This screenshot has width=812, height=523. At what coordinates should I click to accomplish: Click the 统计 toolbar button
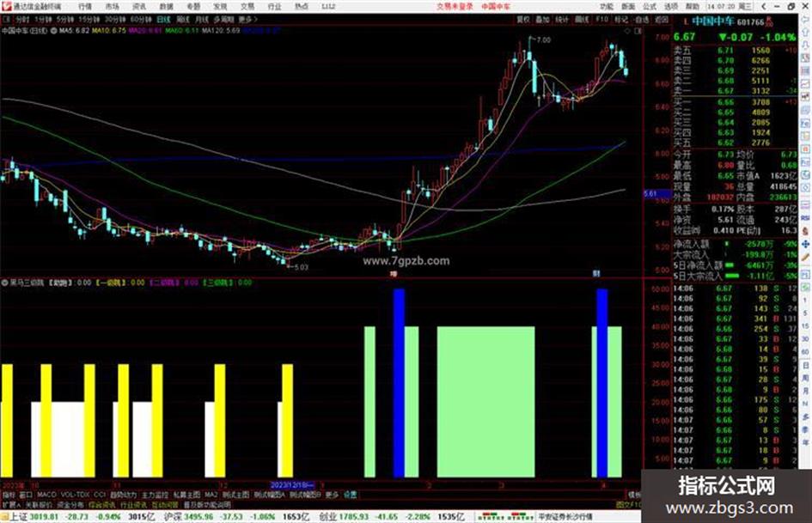(x=562, y=19)
